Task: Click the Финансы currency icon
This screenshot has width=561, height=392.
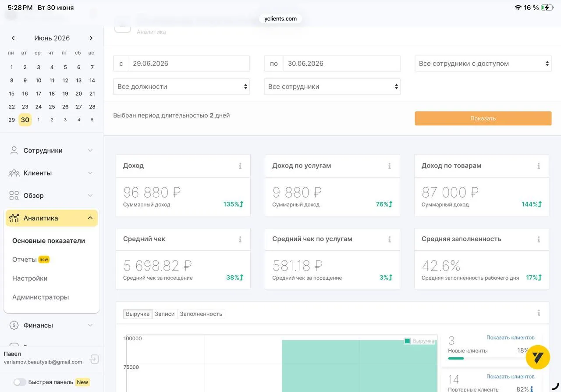Action: [14, 325]
